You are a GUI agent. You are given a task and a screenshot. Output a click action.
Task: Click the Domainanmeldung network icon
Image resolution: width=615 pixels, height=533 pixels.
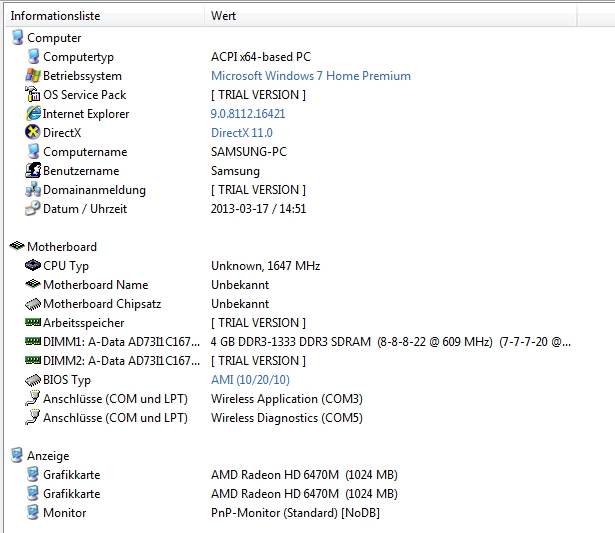tap(33, 189)
